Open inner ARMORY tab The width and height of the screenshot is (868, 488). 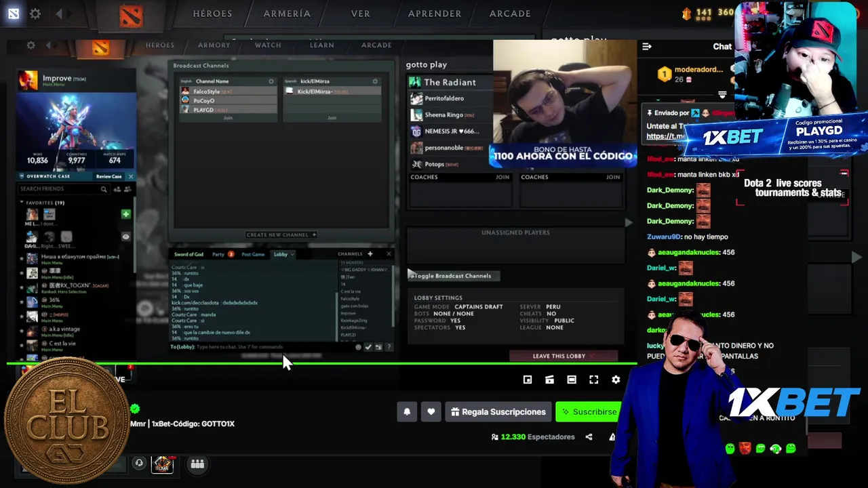pos(214,45)
